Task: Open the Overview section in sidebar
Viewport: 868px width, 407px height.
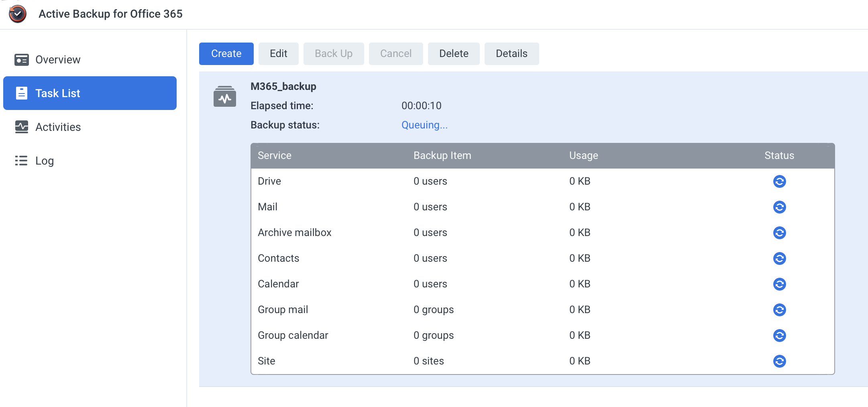Action: click(x=58, y=60)
